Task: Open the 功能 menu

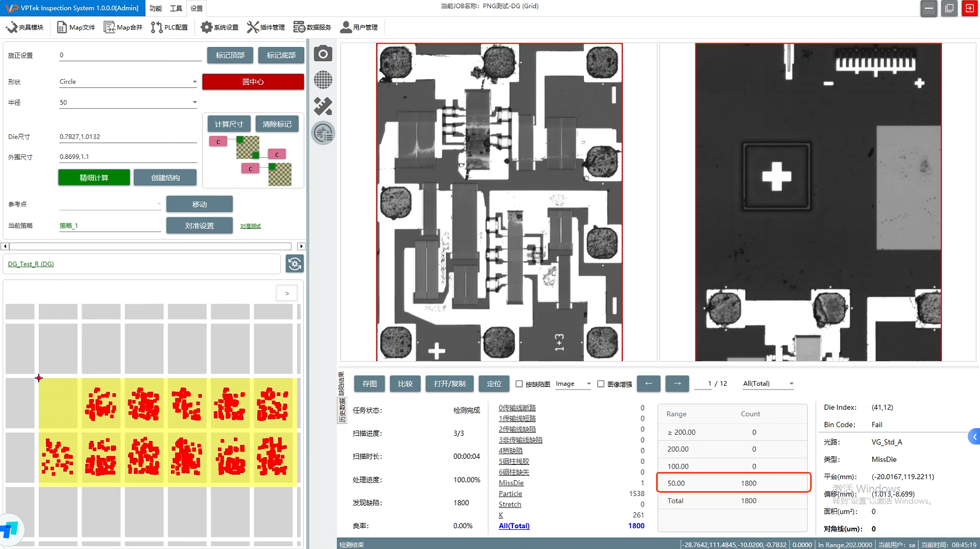Action: [x=156, y=8]
